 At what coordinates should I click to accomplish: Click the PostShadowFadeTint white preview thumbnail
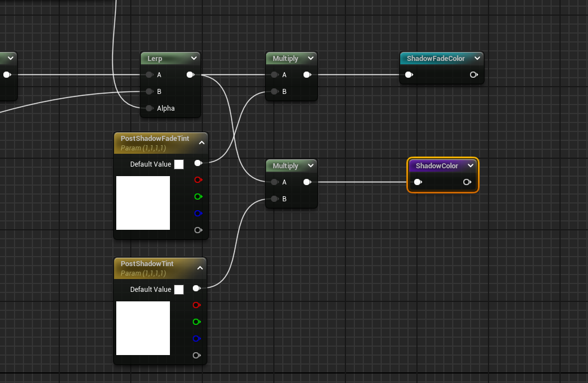(x=143, y=203)
